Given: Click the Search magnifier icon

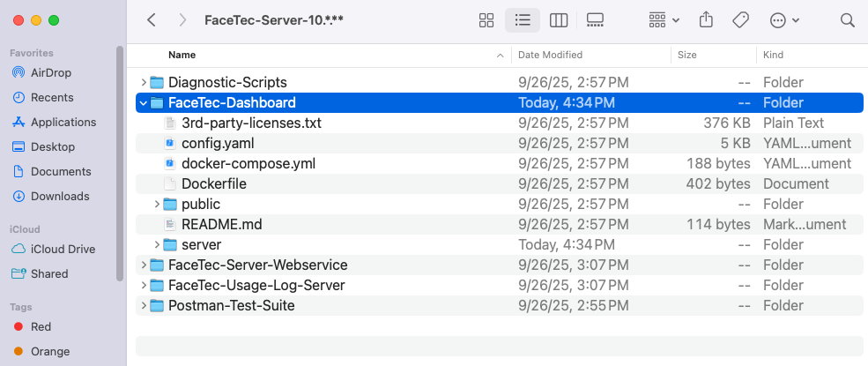Looking at the screenshot, I should 847,20.
